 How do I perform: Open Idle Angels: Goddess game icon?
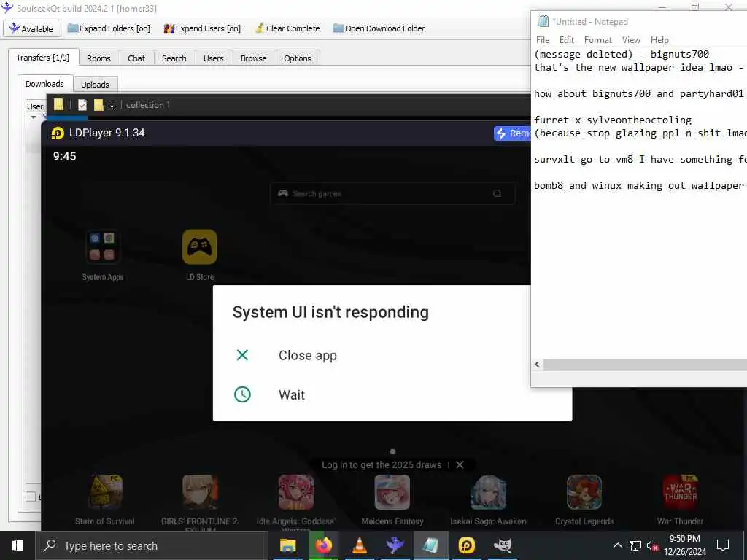pyautogui.click(x=296, y=492)
